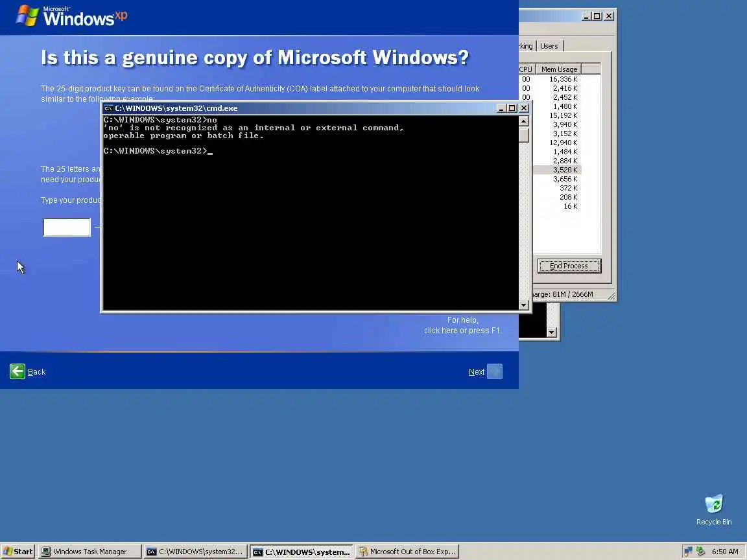This screenshot has width=747, height=560.
Task: Select the 3,152 K process row
Action: pyautogui.click(x=557, y=134)
